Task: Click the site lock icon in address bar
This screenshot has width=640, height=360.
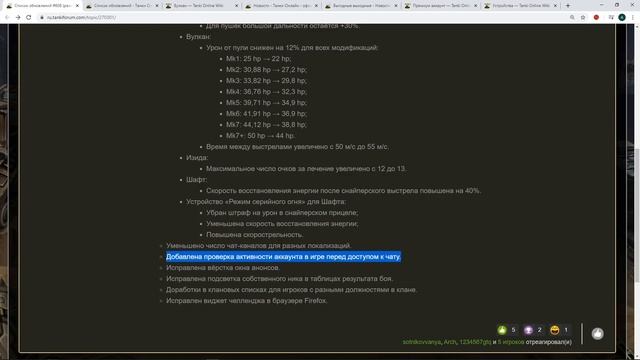Action: point(42,18)
